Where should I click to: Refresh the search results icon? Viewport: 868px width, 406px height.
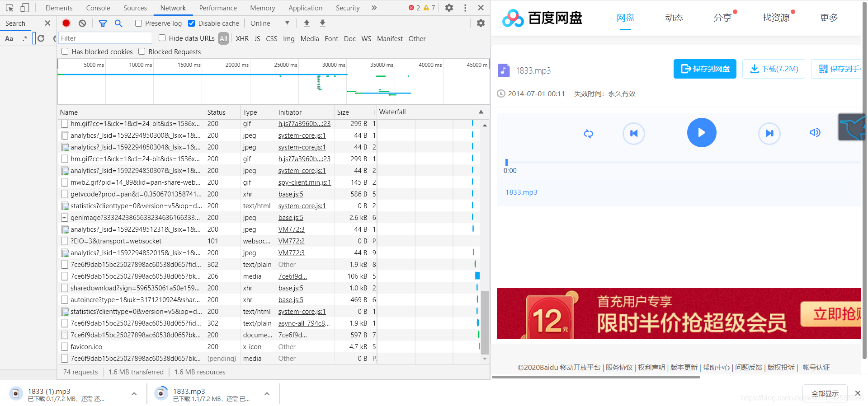pyautogui.click(x=41, y=38)
